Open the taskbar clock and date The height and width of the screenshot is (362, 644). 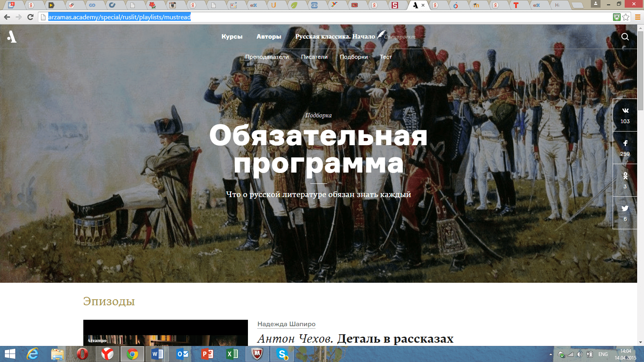[625, 354]
